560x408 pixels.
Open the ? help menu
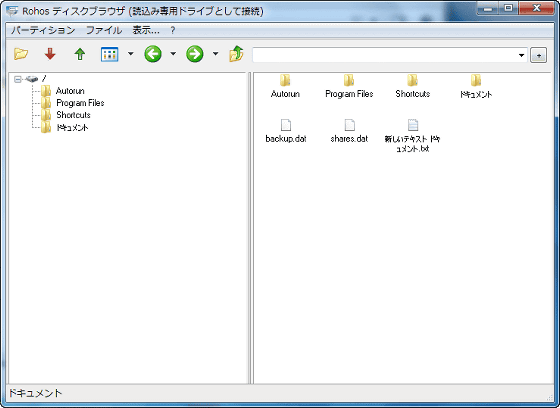pos(173,30)
